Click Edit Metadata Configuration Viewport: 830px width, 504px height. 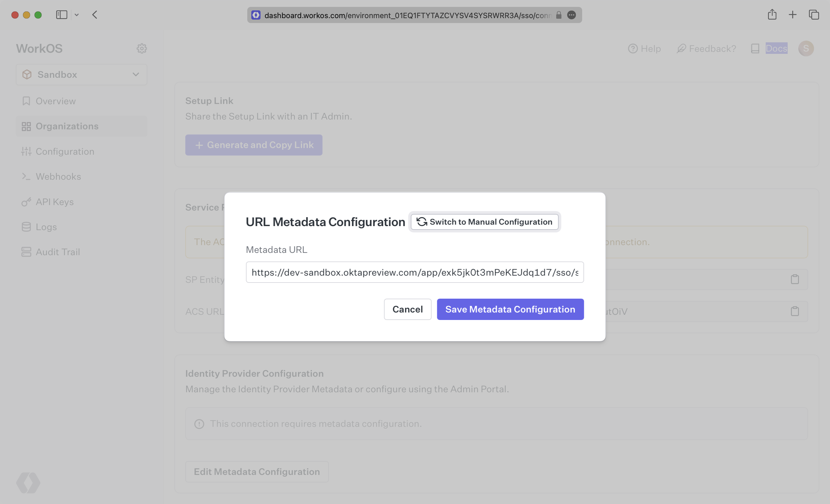[257, 471]
